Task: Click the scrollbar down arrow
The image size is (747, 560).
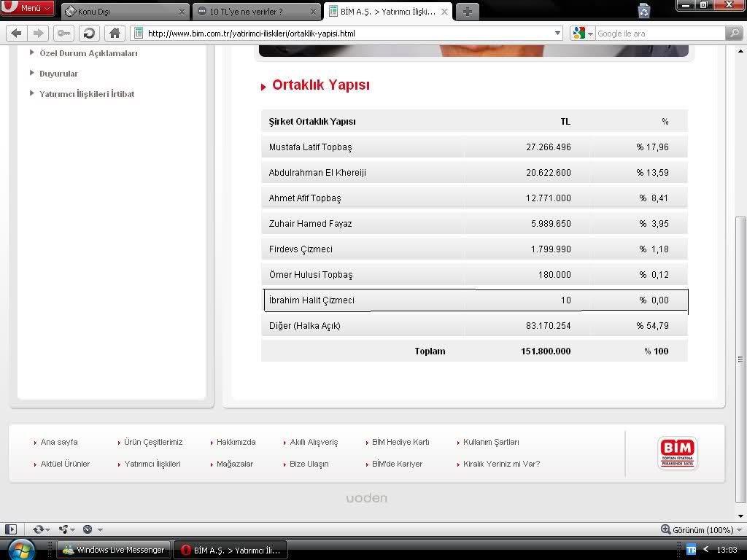Action: [740, 516]
